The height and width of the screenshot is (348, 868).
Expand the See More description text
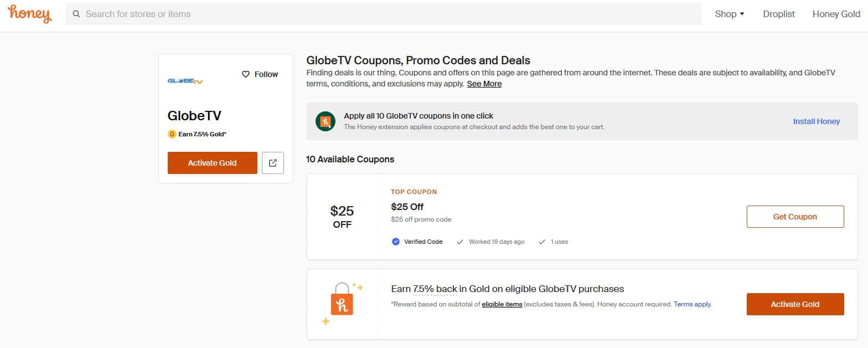click(x=484, y=84)
